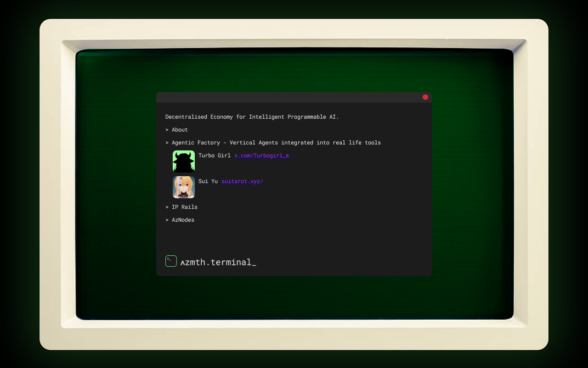
Task: Open the x.com/Turbogirl_e link
Action: coord(261,155)
